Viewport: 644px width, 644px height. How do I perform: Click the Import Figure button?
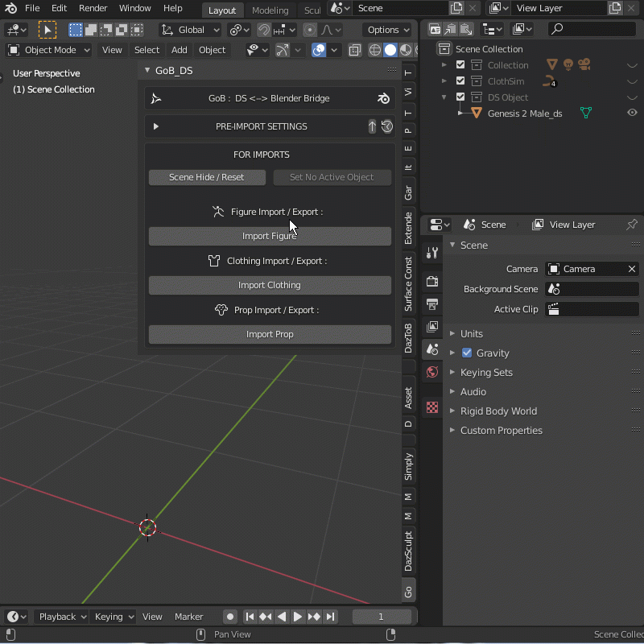tap(270, 236)
